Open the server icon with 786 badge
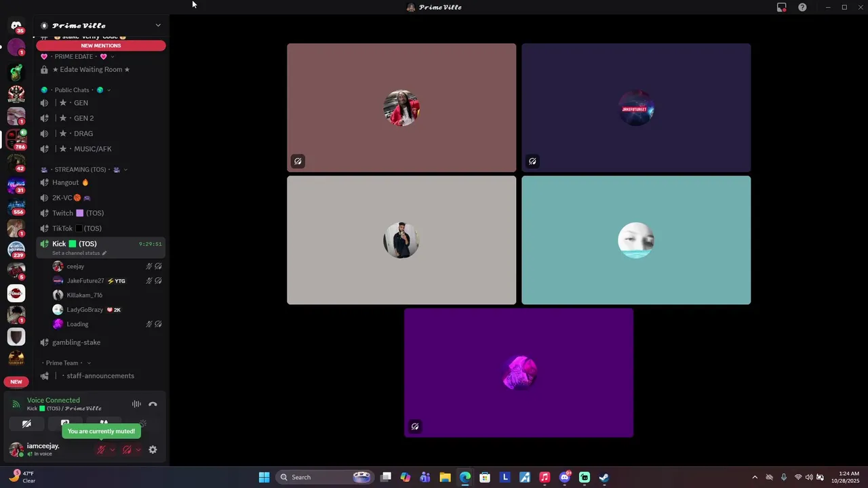868x488 pixels. 16,138
